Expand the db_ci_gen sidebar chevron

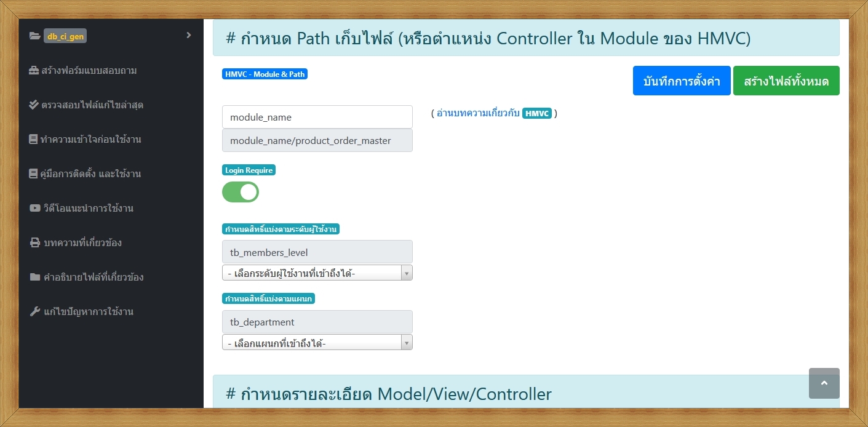(189, 36)
